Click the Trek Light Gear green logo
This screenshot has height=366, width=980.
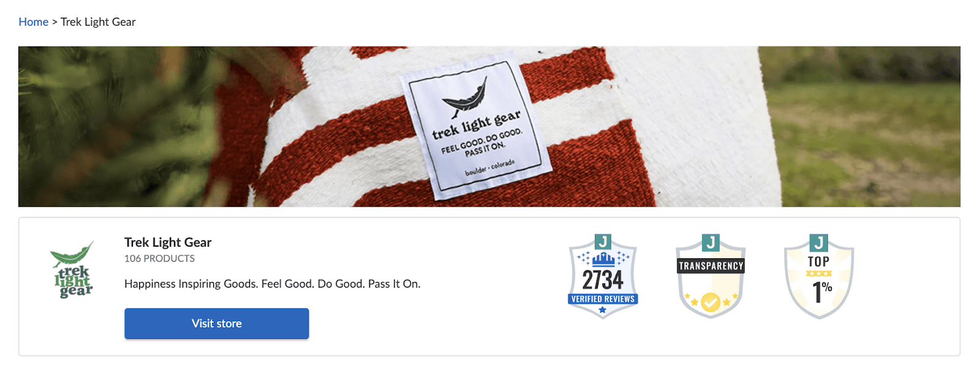pyautogui.click(x=73, y=269)
